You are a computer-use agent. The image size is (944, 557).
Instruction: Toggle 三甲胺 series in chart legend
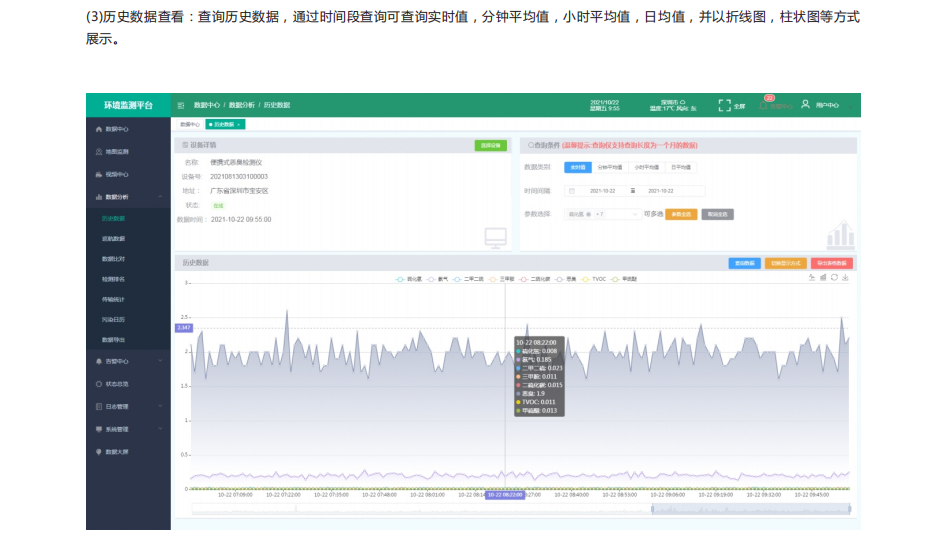(x=502, y=279)
